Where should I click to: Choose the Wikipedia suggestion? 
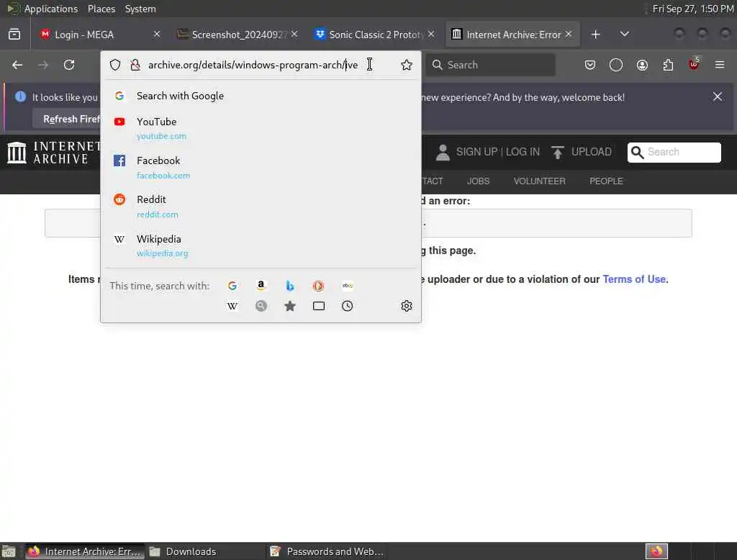[261, 245]
